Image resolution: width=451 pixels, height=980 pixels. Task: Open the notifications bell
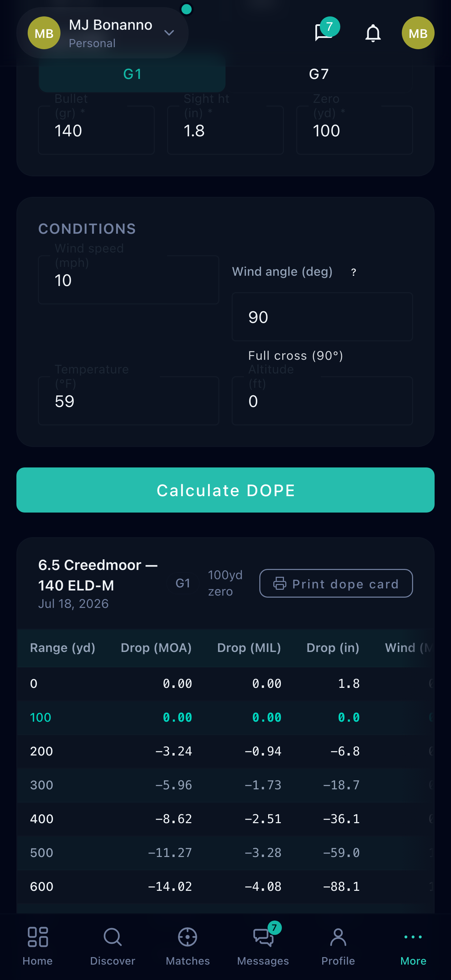point(373,33)
